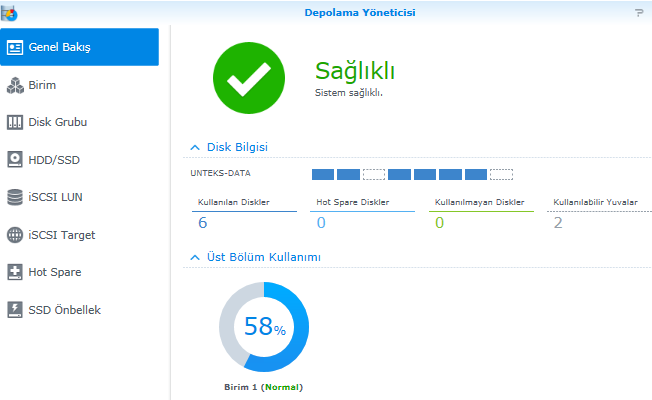Click the Storage Manager app icon in title bar
The image size is (652, 400).
[9, 12]
